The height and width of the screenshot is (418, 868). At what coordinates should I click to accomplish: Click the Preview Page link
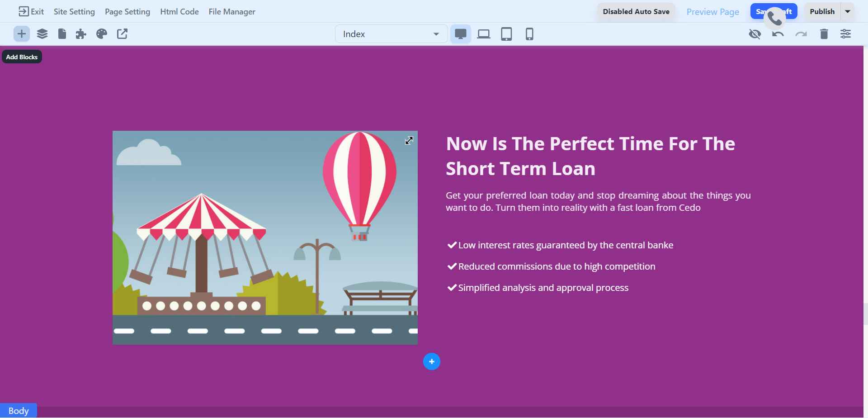712,12
